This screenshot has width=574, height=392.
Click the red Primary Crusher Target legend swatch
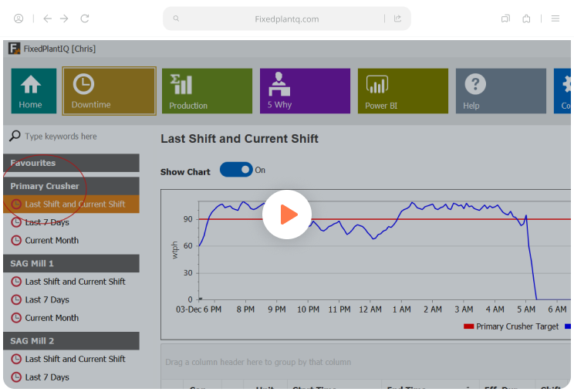point(468,326)
